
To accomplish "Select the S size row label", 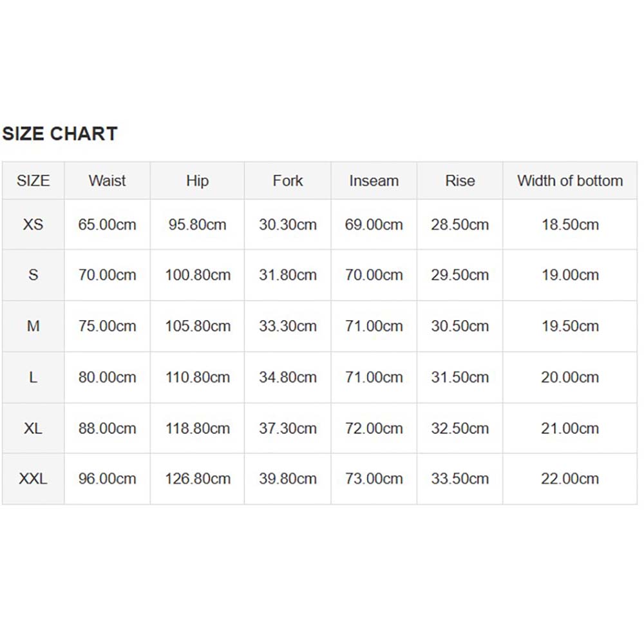I will pyautogui.click(x=33, y=275).
